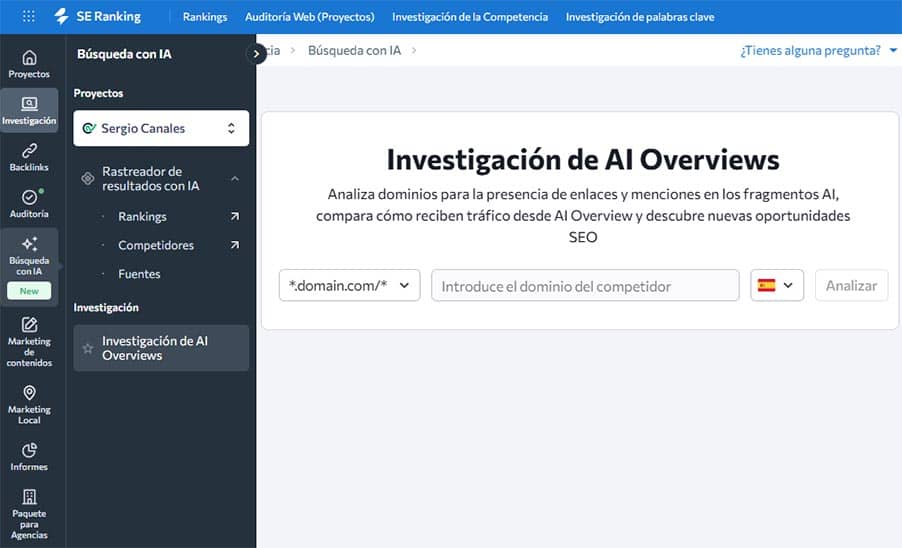Select the Backlinks sidebar icon

[x=29, y=156]
